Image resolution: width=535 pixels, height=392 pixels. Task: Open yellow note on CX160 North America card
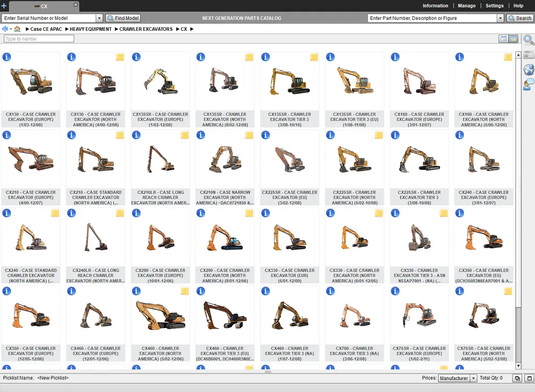(x=508, y=57)
